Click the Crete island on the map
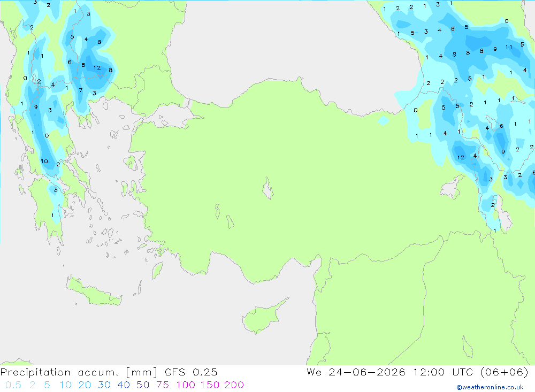Screen dimensions: 535x392 pos(94,291)
